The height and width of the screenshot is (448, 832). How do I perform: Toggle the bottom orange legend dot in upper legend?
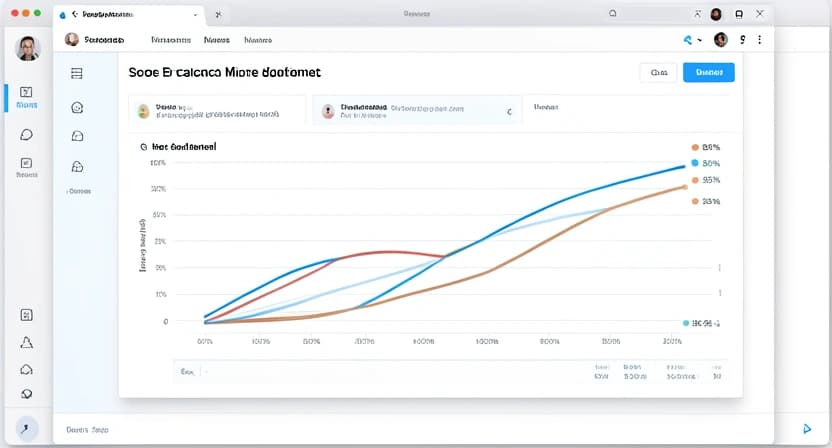click(694, 201)
